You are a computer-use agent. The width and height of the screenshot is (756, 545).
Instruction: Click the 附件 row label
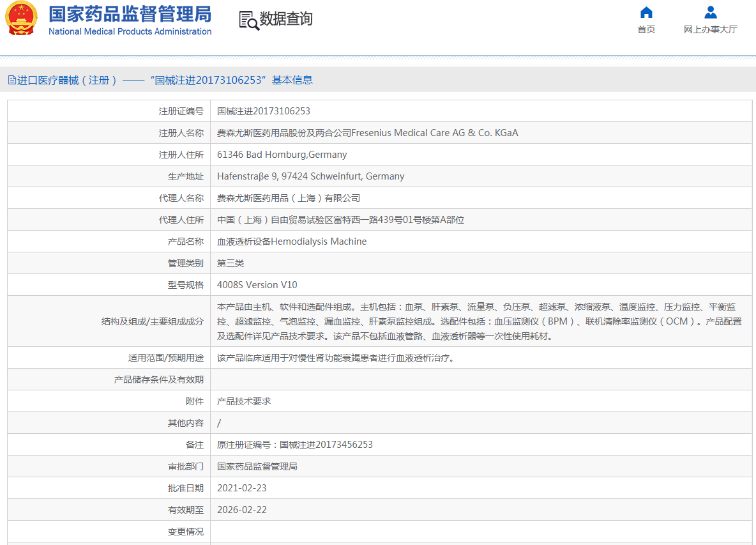point(195,401)
